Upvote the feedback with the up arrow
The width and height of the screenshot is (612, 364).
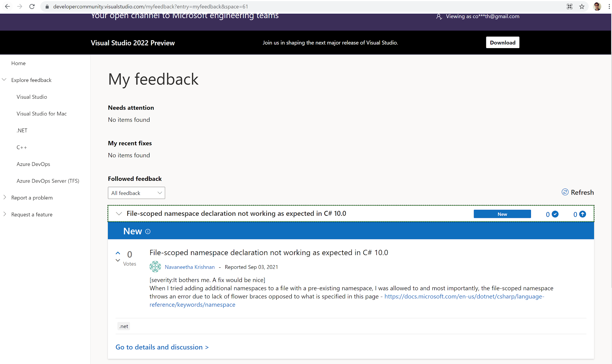118,253
